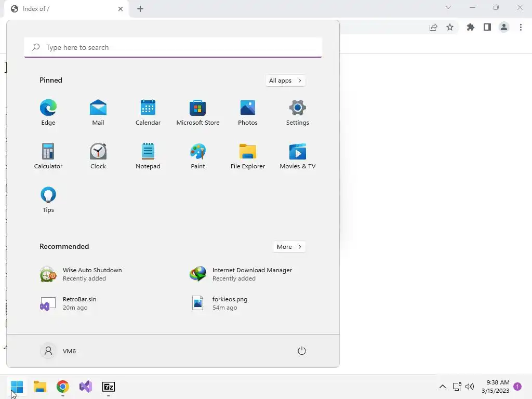Click the power button in Start menu

click(x=302, y=351)
